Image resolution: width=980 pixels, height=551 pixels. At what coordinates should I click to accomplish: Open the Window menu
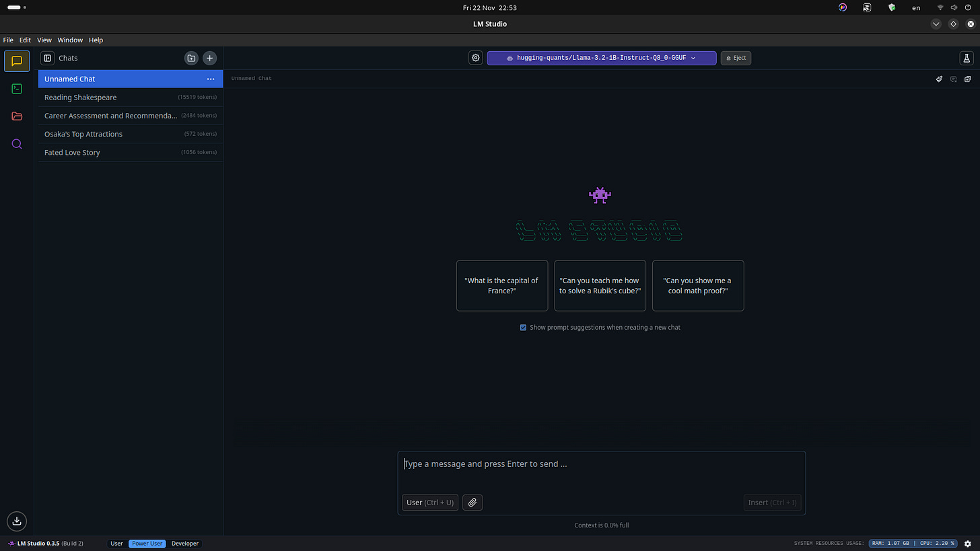pyautogui.click(x=70, y=40)
